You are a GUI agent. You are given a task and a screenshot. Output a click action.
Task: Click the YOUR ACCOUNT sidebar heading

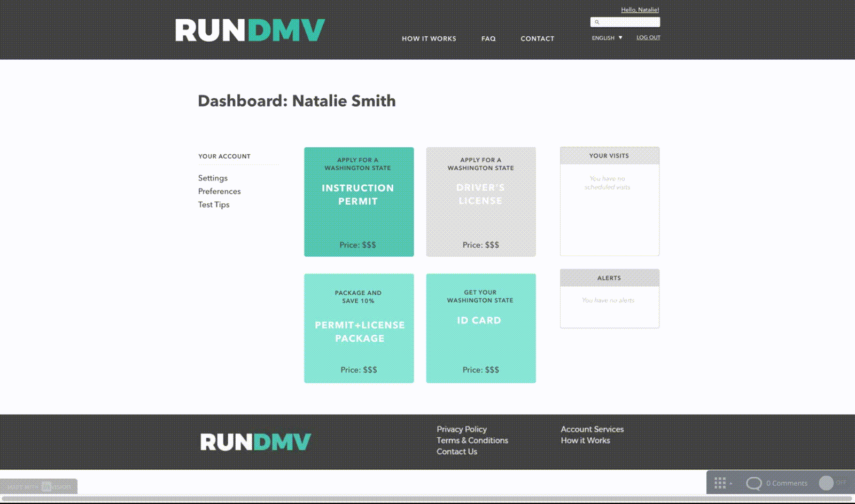[x=224, y=156]
